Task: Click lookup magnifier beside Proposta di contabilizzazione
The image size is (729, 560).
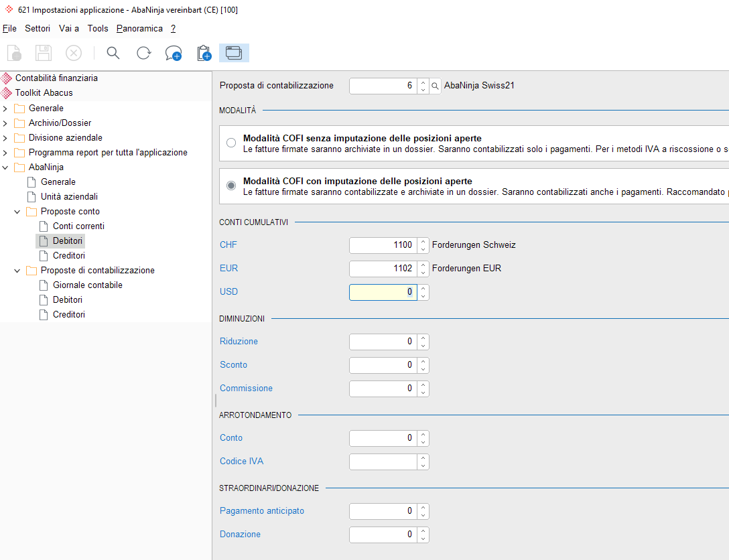Action: [x=435, y=86]
